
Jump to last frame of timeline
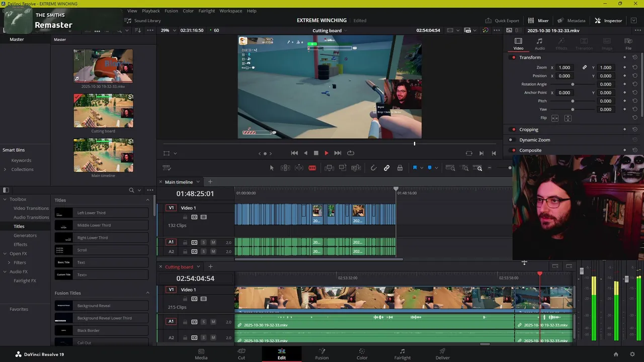point(338,153)
